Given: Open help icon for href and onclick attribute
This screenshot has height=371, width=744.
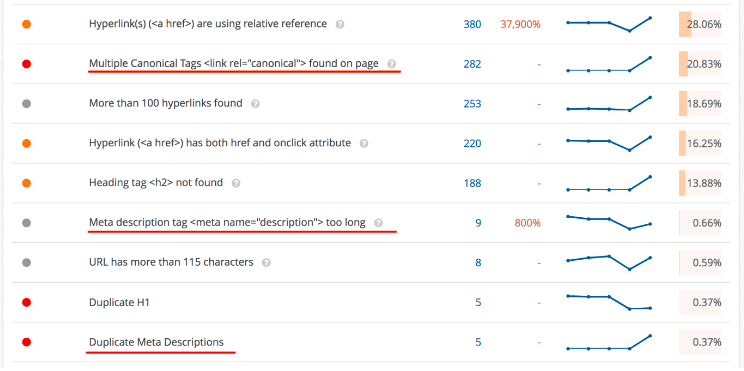Looking at the screenshot, I should pyautogui.click(x=364, y=143).
